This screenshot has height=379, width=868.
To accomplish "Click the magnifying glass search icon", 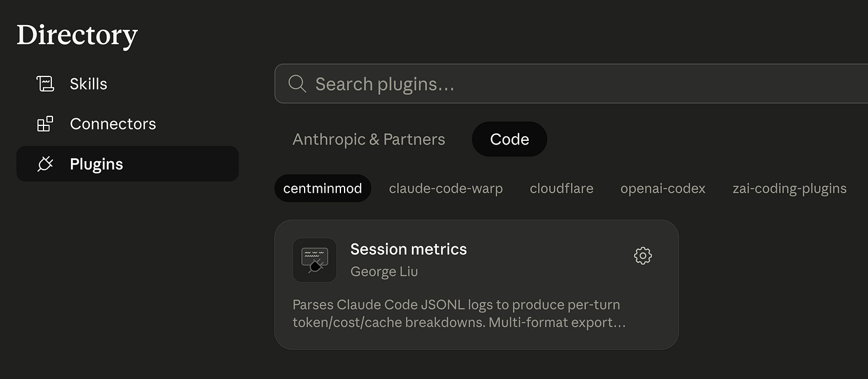I will (297, 84).
